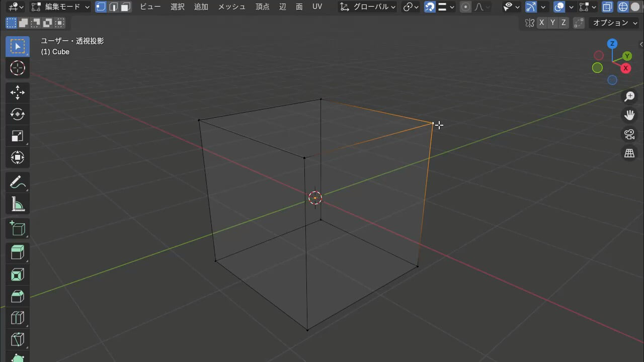Select the Extrude Region tool
This screenshot has height=362, width=644.
coord(18,252)
